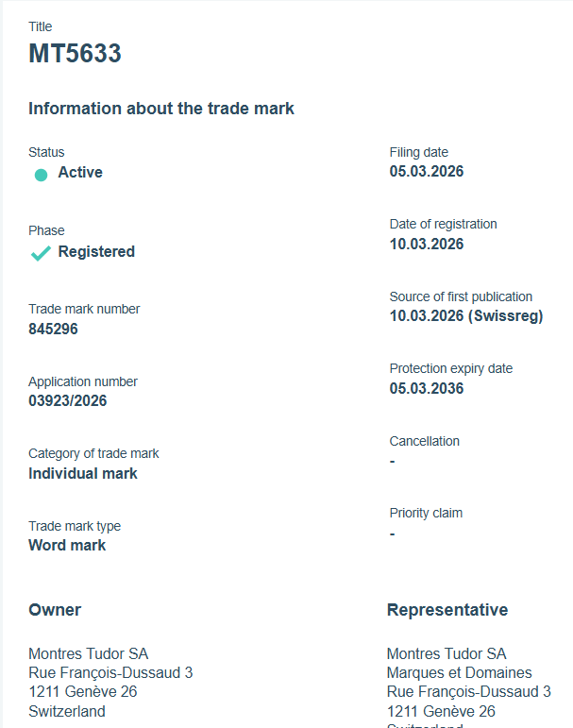
Task: Click the MT5633 title heading
Action: (75, 54)
